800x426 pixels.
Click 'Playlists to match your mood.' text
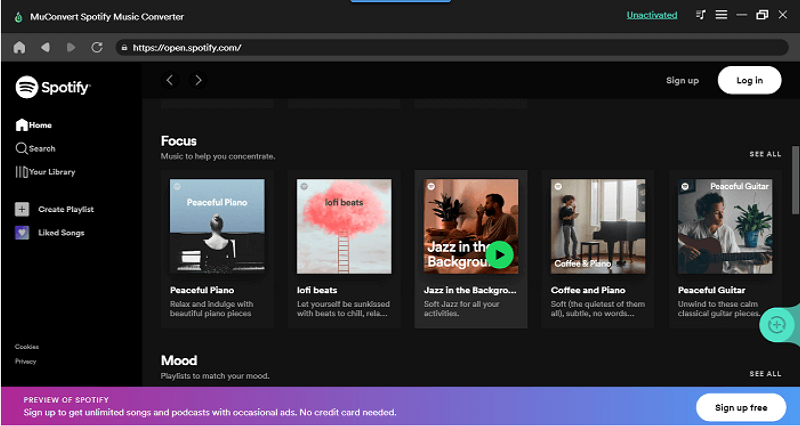215,376
